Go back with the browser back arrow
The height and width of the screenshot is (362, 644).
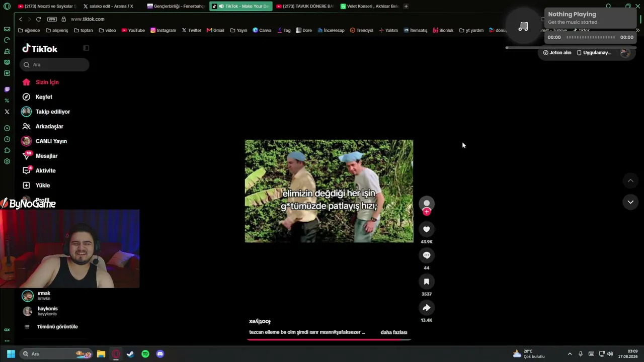click(x=21, y=19)
